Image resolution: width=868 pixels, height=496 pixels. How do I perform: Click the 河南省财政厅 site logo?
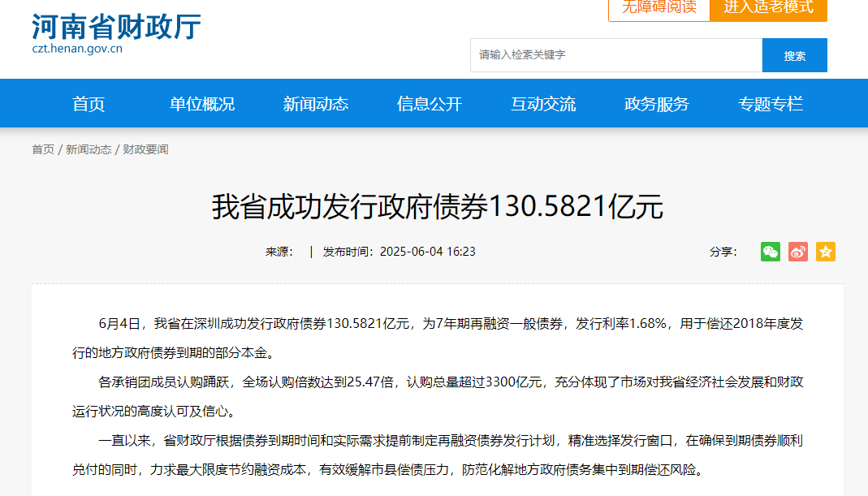(114, 26)
